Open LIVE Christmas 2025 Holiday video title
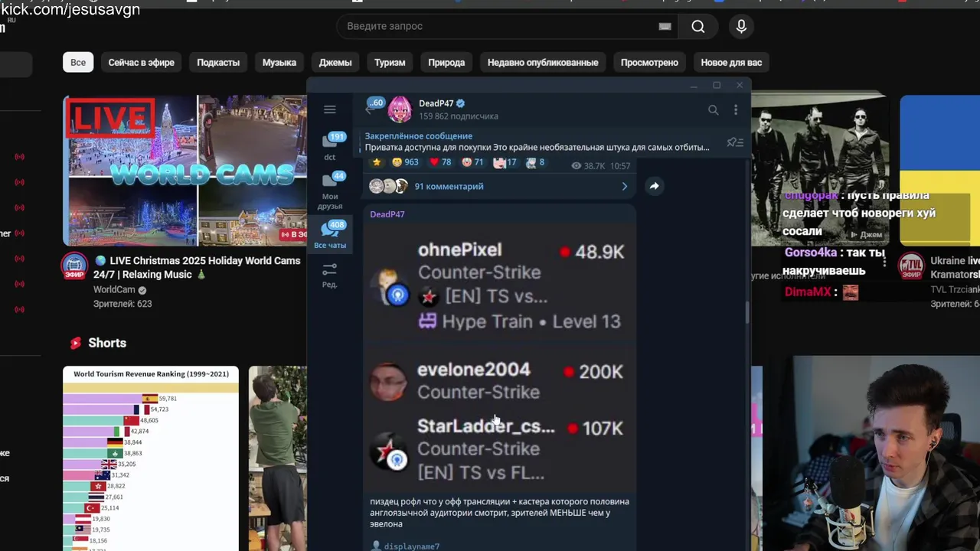 (x=198, y=267)
